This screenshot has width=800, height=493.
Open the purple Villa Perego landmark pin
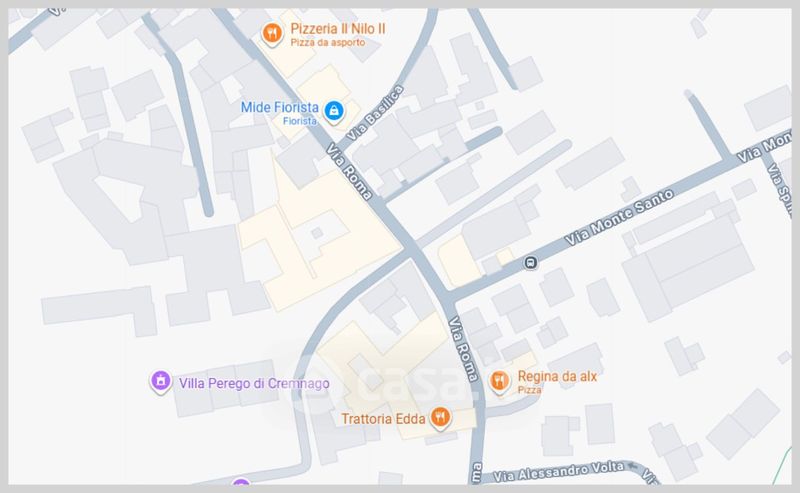[x=160, y=381]
